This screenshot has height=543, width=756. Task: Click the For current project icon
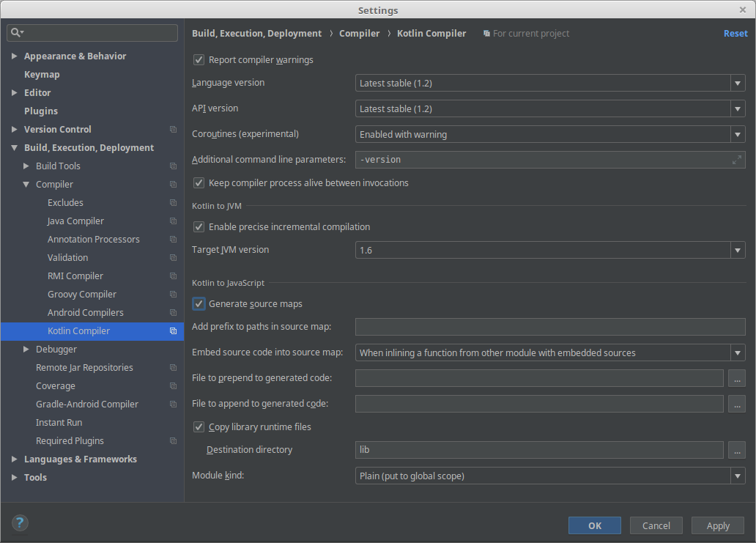486,33
